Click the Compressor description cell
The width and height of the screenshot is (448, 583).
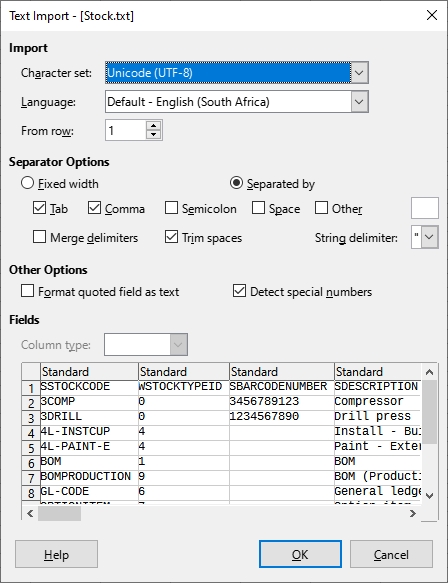(x=377, y=402)
